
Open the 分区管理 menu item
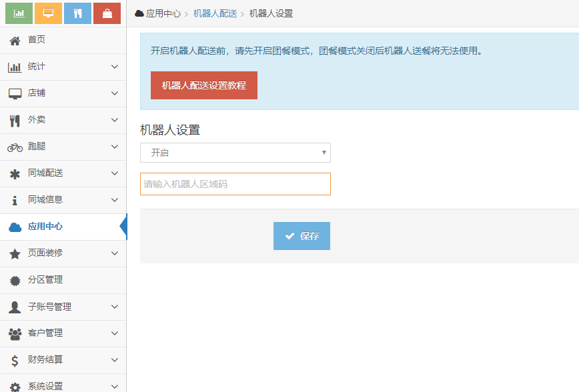[45, 280]
